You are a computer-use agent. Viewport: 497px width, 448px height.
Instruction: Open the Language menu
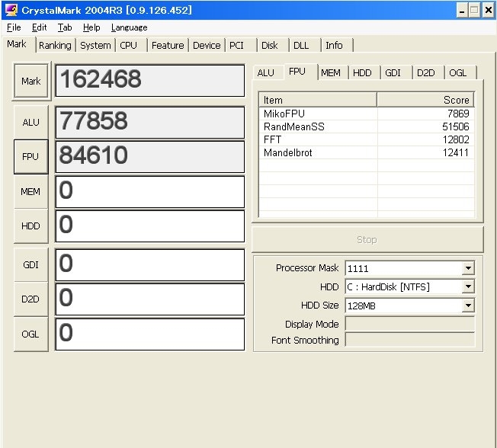click(129, 27)
